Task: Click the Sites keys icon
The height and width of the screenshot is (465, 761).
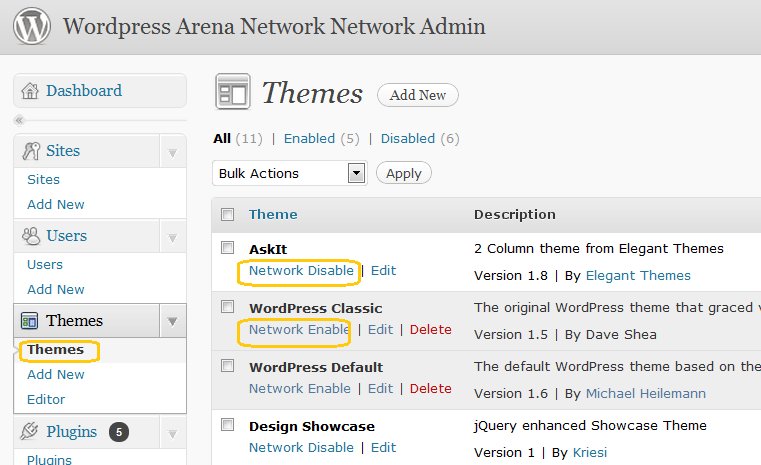Action: coord(31,151)
